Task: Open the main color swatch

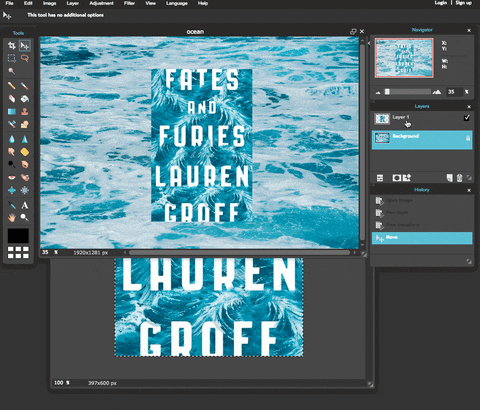Action: point(18,236)
